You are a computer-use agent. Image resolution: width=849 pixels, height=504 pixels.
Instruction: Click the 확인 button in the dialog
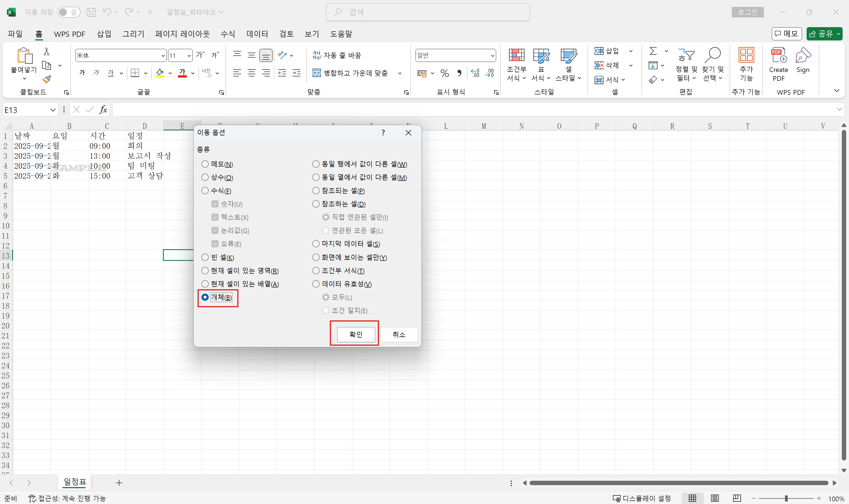tap(355, 335)
